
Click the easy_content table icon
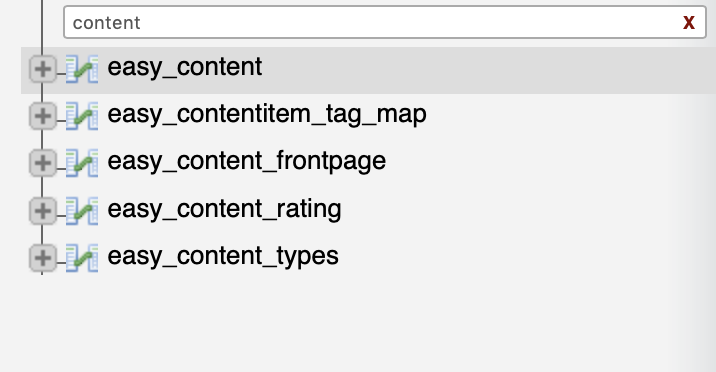[x=82, y=69]
